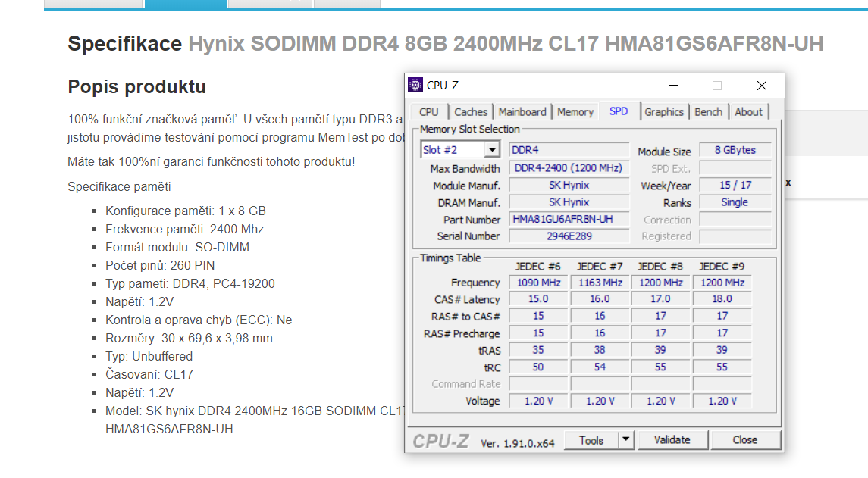Click the serial number 2946E289
868x478 pixels.
[x=569, y=236]
